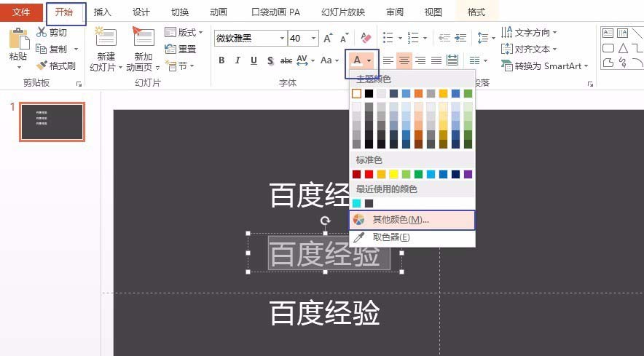The width and height of the screenshot is (644, 356).
Task: Click the rectangle shape icon
Action: coord(608,48)
